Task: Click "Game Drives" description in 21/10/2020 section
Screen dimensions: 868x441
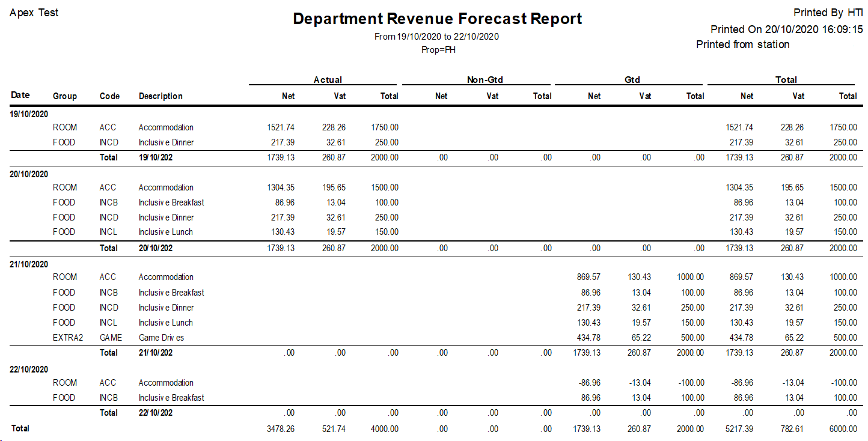Action: click(161, 338)
